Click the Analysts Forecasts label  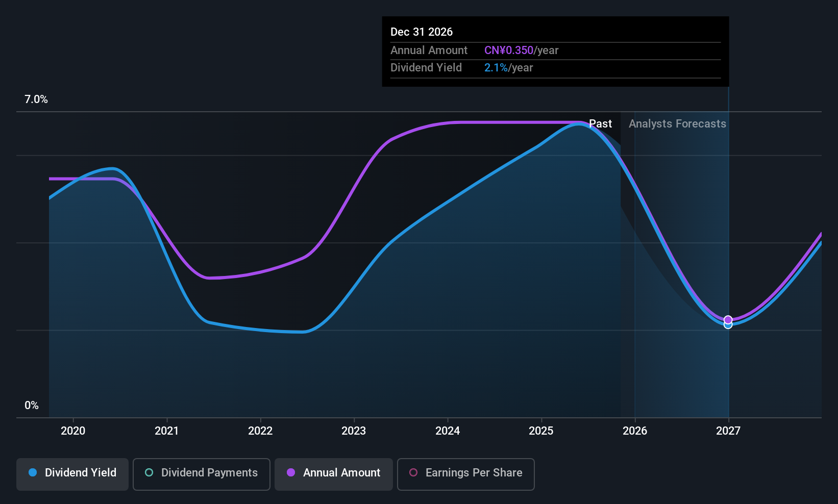pyautogui.click(x=677, y=124)
